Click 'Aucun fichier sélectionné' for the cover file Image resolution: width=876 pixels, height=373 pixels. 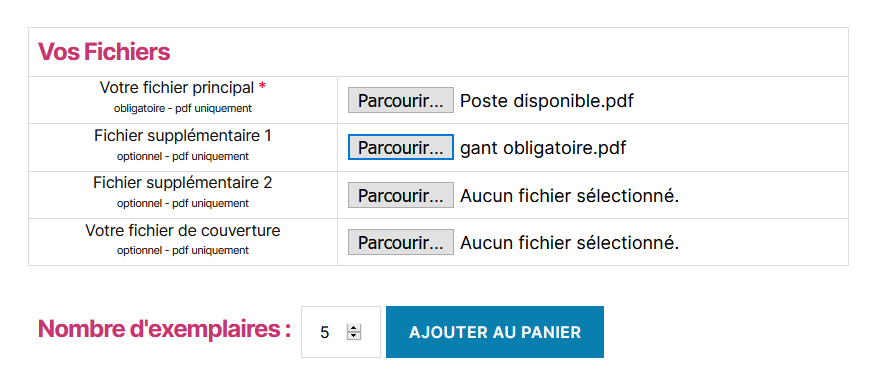pos(569,242)
